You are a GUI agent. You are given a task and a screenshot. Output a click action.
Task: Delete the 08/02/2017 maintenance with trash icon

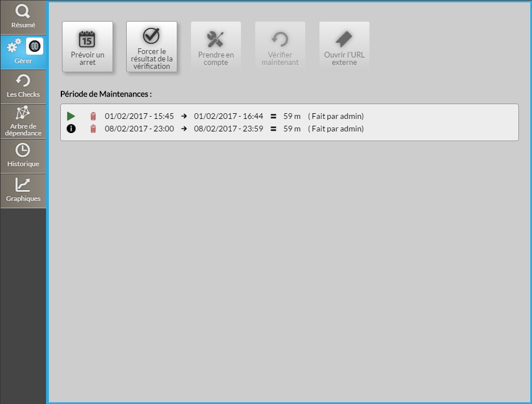tap(93, 129)
